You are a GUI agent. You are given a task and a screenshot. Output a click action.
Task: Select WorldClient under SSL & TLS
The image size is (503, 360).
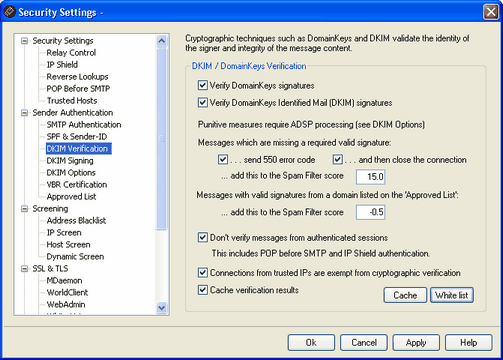[67, 293]
